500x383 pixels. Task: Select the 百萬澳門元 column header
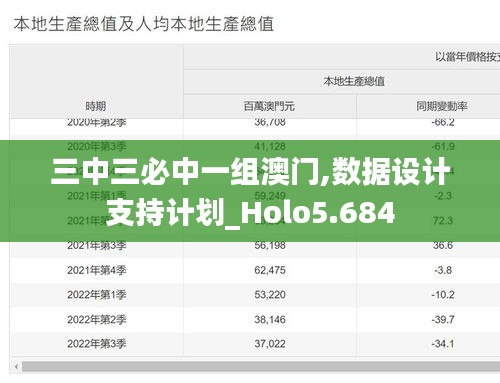click(x=269, y=106)
